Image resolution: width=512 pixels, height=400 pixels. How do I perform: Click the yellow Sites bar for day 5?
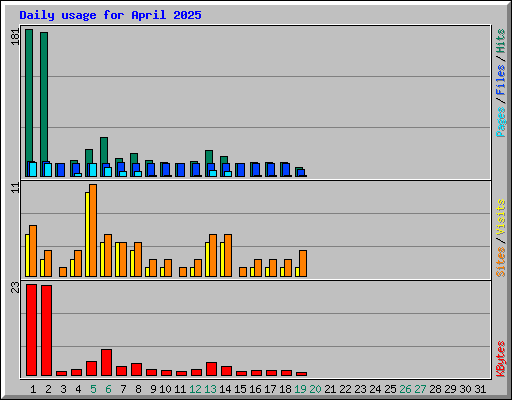pyautogui.click(x=87, y=234)
